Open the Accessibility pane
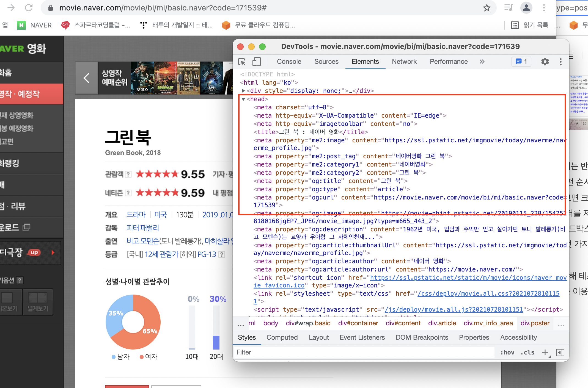Viewport: 588px width, 388px height. tap(518, 337)
